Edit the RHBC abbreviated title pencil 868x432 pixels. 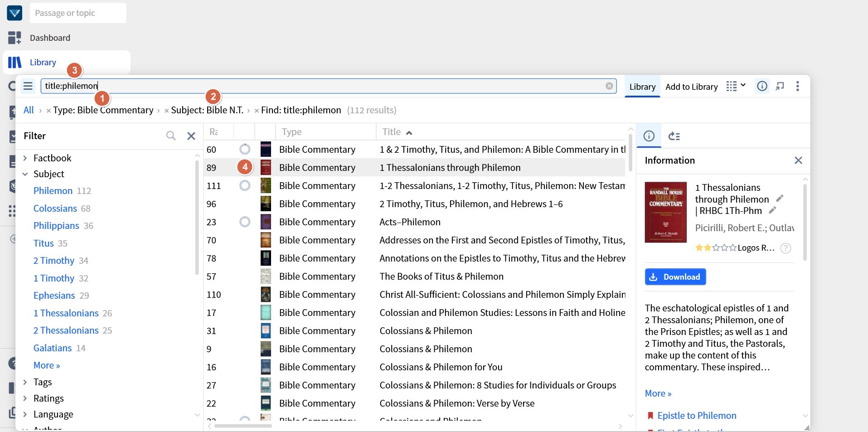click(x=773, y=210)
